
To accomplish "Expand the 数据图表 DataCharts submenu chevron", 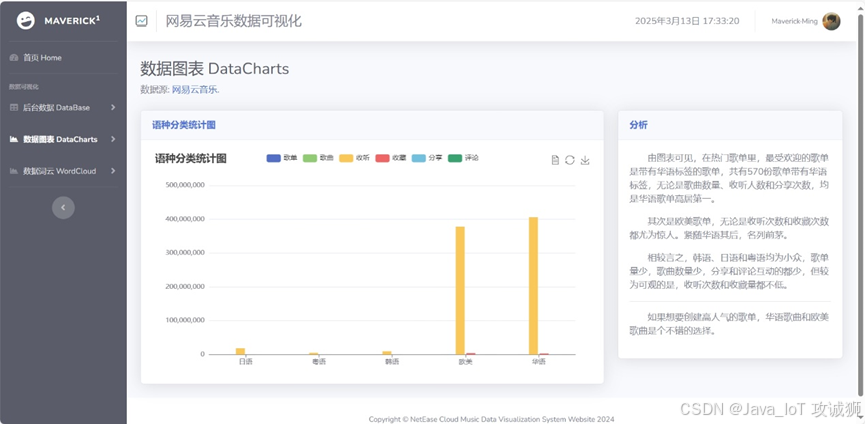I will pyautogui.click(x=113, y=139).
